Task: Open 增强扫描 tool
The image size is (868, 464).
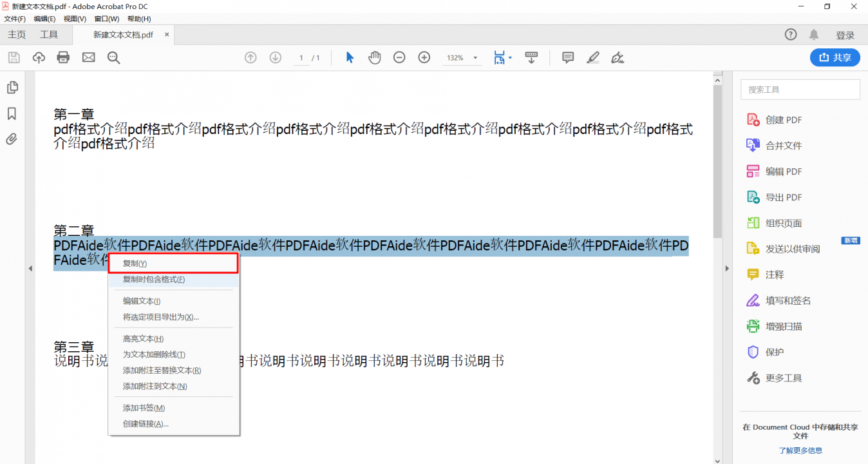Action: pos(774,326)
